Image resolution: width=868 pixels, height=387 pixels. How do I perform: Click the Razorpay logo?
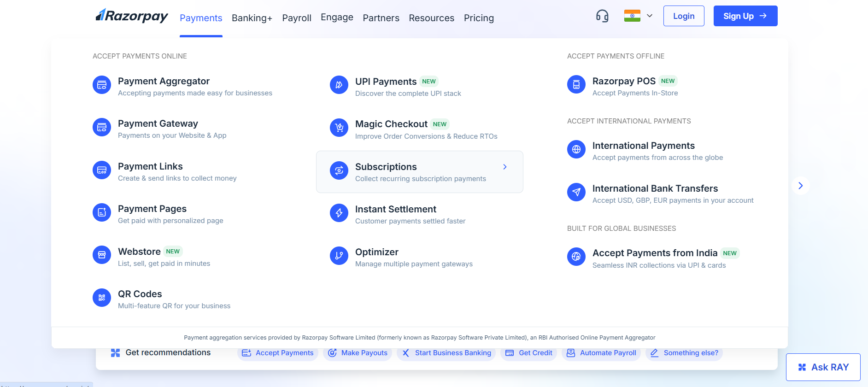click(x=132, y=16)
